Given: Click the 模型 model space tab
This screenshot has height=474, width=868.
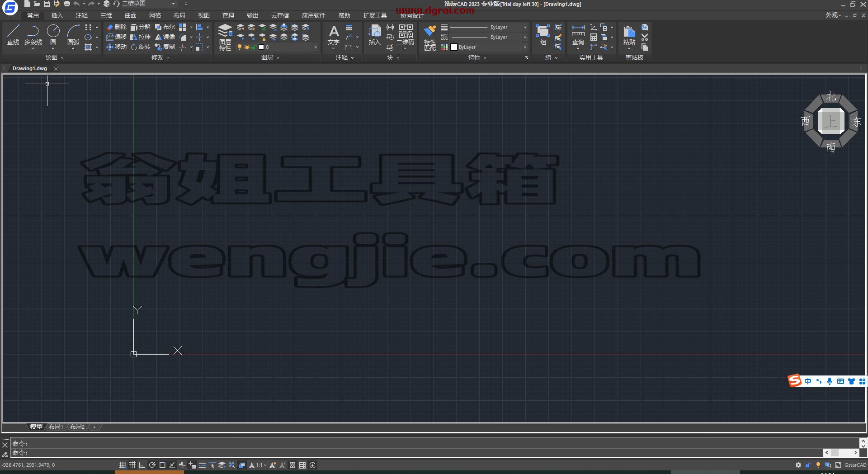Looking at the screenshot, I should 36,427.
